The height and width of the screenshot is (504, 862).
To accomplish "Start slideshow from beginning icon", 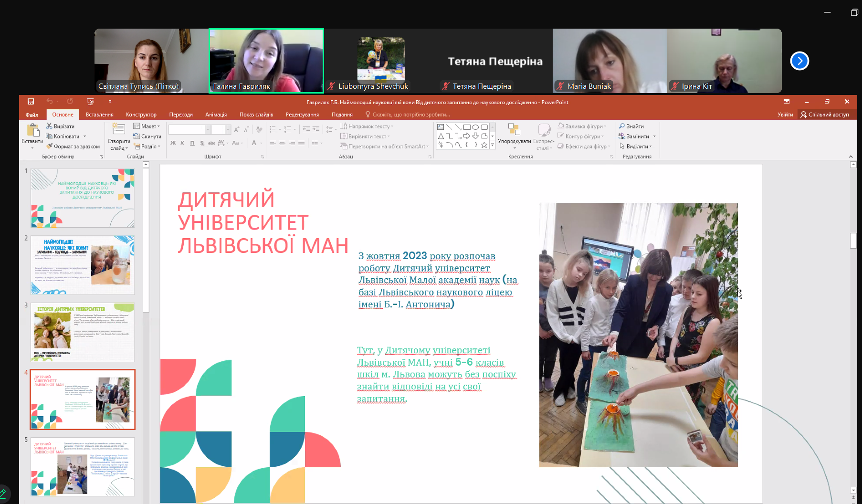I will click(90, 102).
